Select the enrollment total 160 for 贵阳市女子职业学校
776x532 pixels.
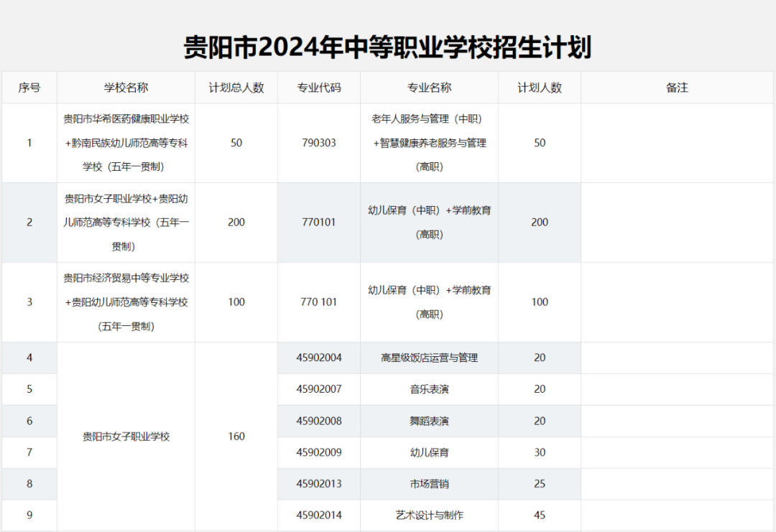(x=236, y=436)
